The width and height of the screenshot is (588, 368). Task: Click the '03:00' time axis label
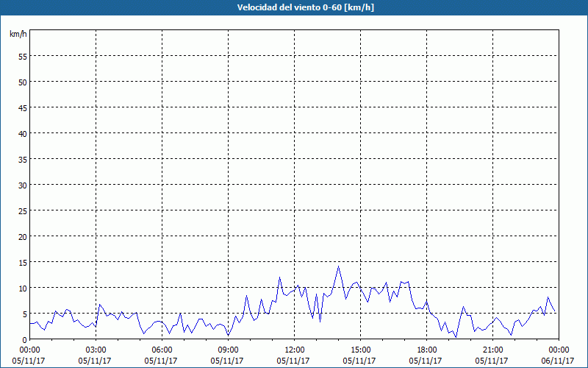point(96,350)
